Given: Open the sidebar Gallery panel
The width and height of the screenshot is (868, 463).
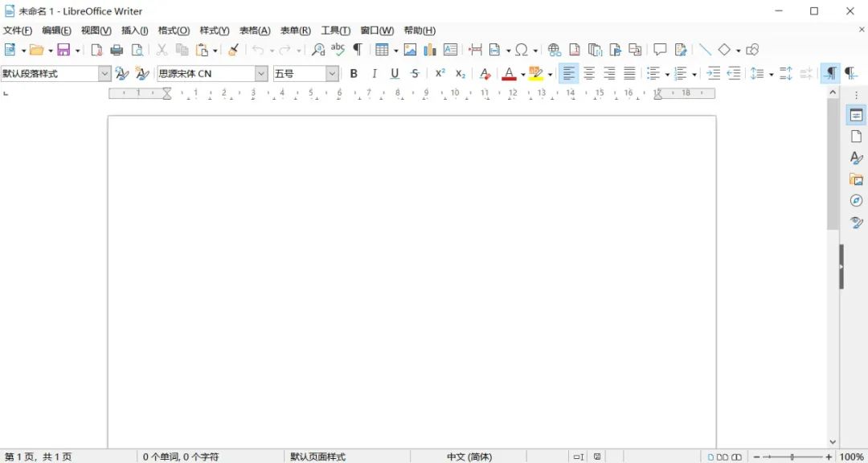Looking at the screenshot, I should [x=856, y=179].
